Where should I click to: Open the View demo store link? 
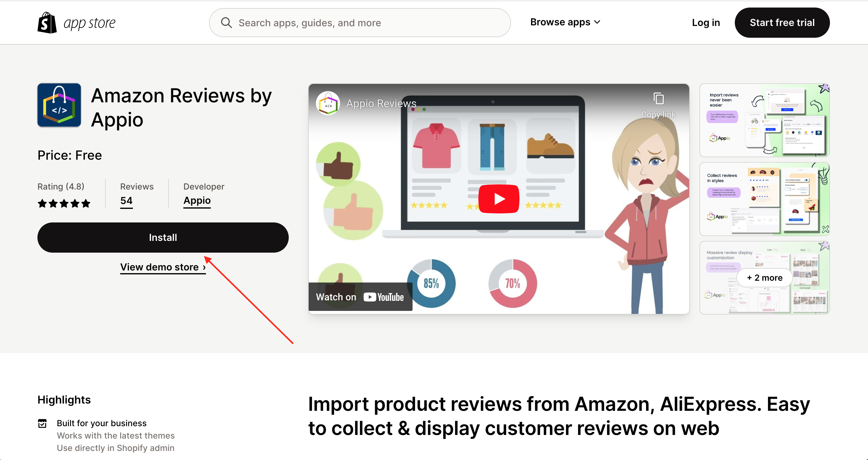pos(163,267)
